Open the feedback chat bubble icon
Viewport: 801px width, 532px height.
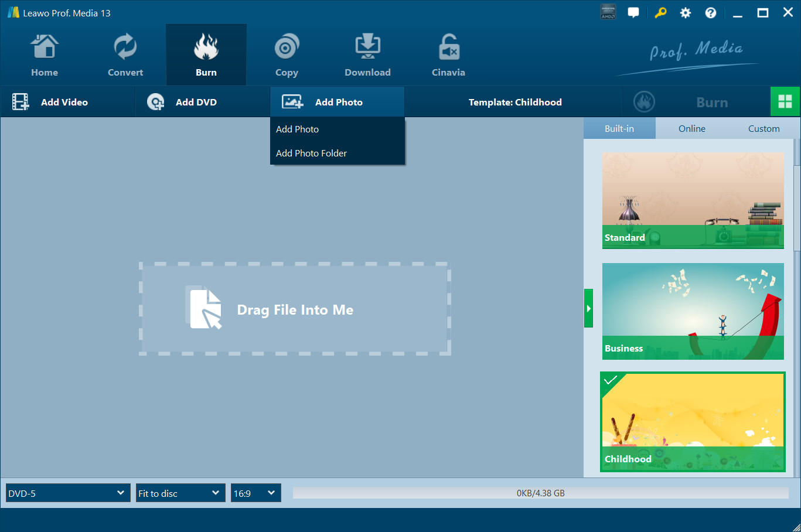pyautogui.click(x=633, y=13)
